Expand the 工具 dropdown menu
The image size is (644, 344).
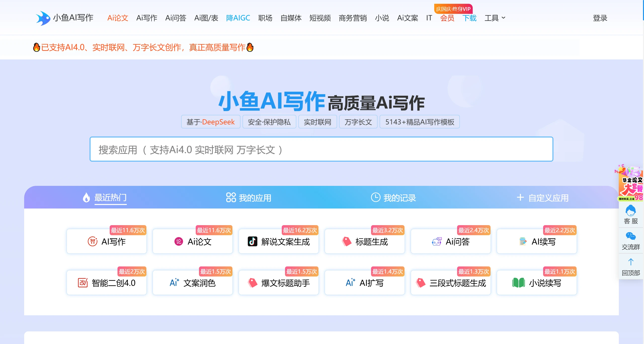click(x=494, y=18)
